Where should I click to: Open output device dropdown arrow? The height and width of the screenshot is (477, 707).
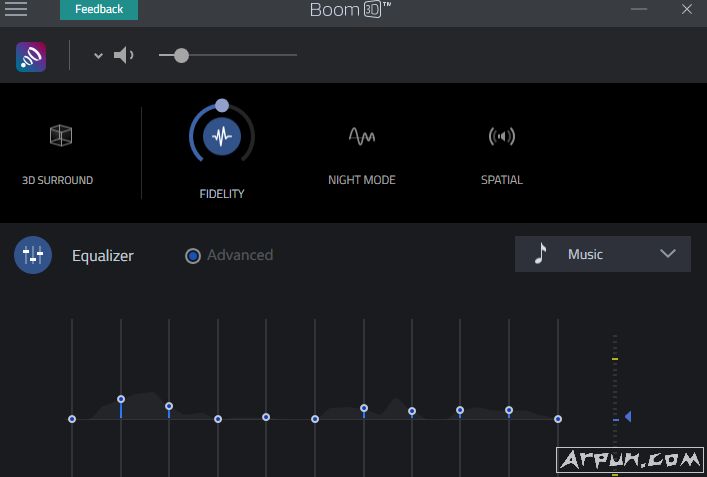(98, 56)
